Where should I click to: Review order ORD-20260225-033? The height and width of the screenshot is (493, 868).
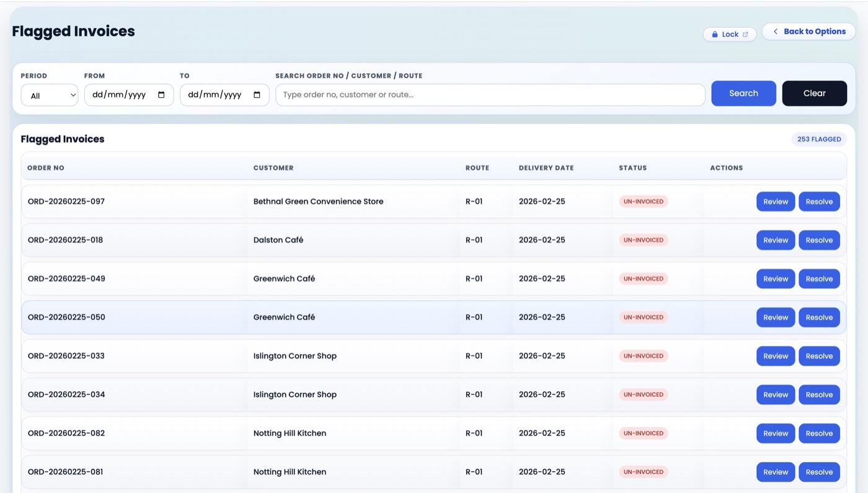[776, 356]
